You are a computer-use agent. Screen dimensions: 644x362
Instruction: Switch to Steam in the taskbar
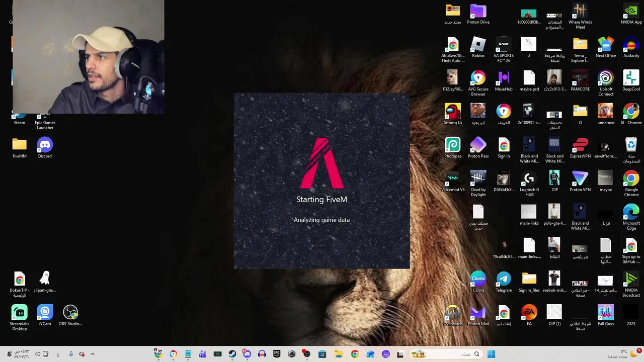point(232,354)
